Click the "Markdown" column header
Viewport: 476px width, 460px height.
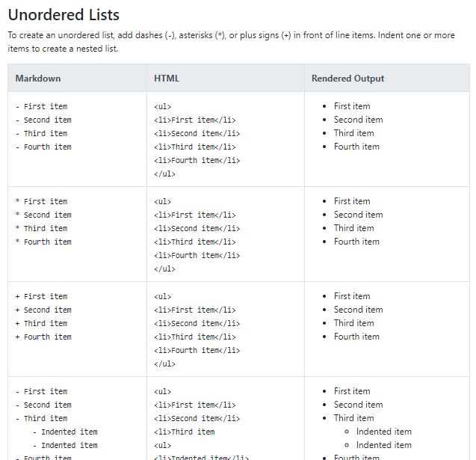click(x=38, y=79)
